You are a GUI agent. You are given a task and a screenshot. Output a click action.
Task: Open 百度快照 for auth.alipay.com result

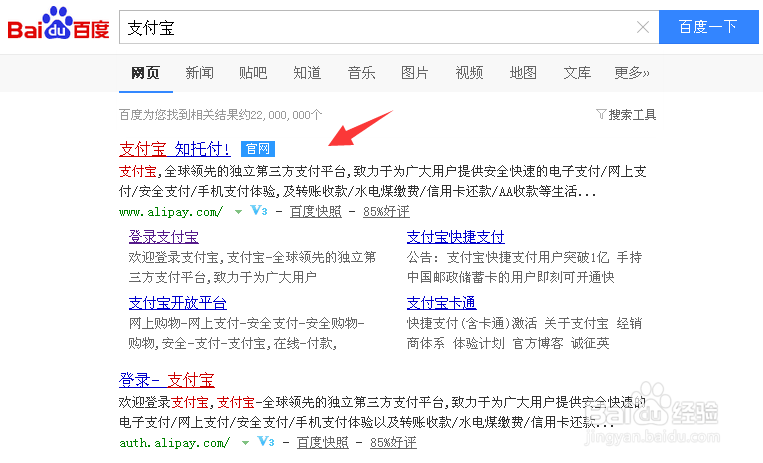[323, 443]
